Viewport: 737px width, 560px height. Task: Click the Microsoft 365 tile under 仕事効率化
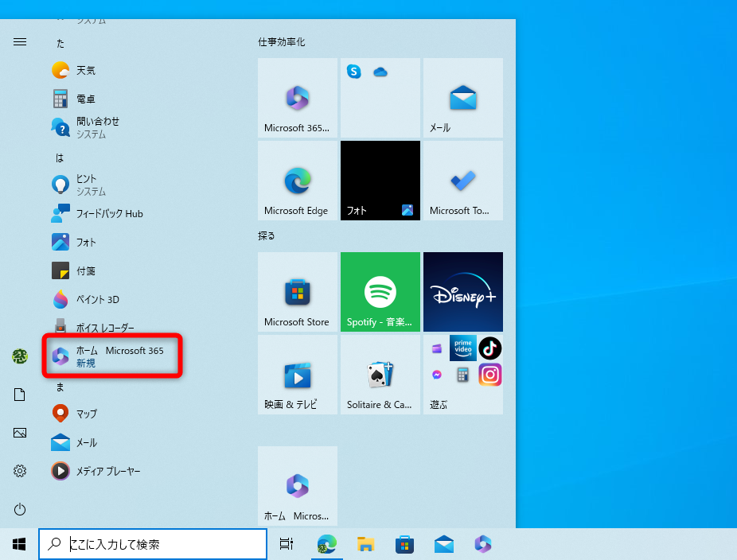point(298,98)
